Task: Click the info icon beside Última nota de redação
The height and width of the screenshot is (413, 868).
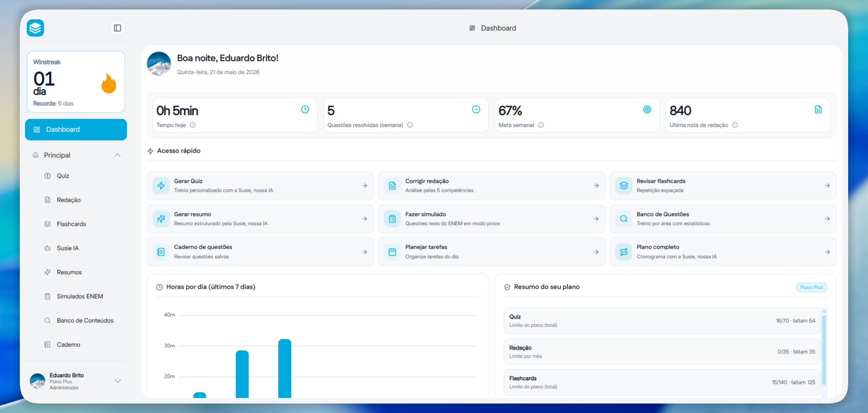Action: coord(735,125)
